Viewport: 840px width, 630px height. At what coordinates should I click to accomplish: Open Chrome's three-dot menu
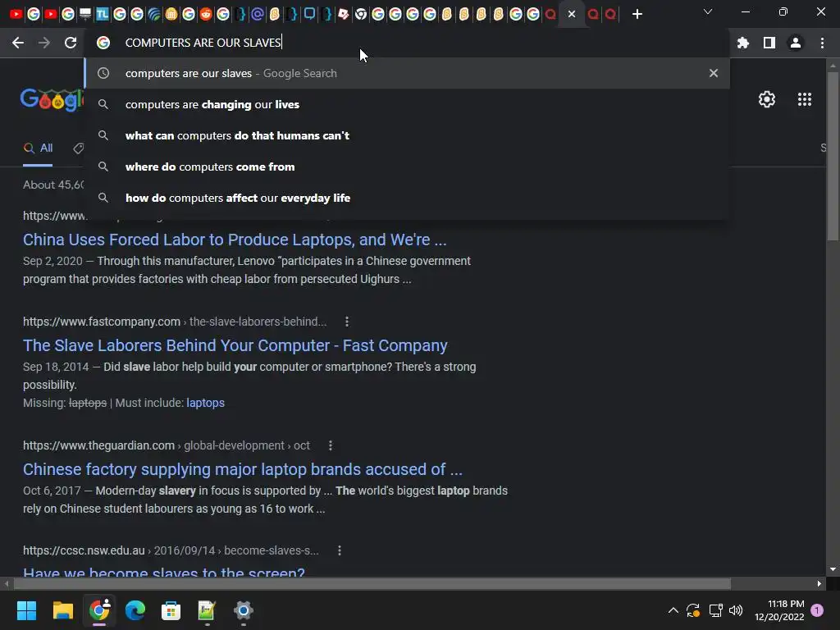(x=822, y=43)
